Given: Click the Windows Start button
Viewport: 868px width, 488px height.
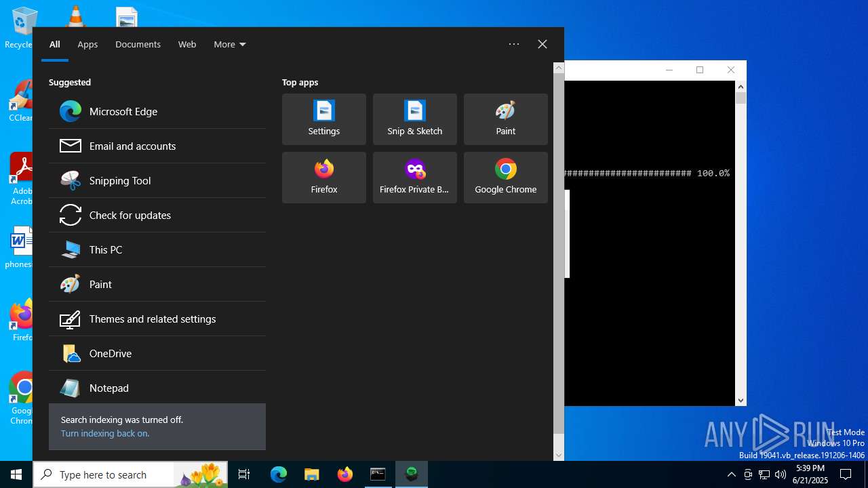Looking at the screenshot, I should [16, 474].
